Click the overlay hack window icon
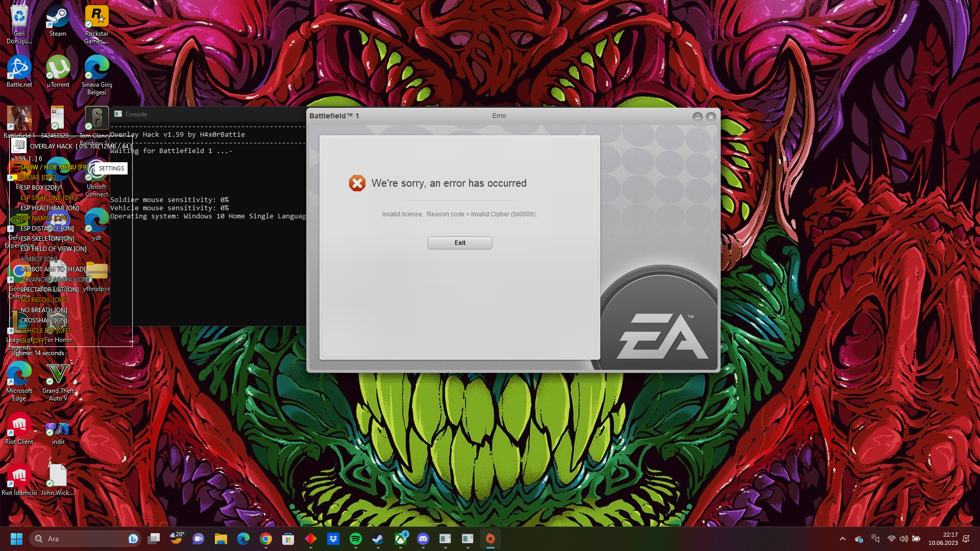This screenshot has height=551, width=980. point(18,146)
